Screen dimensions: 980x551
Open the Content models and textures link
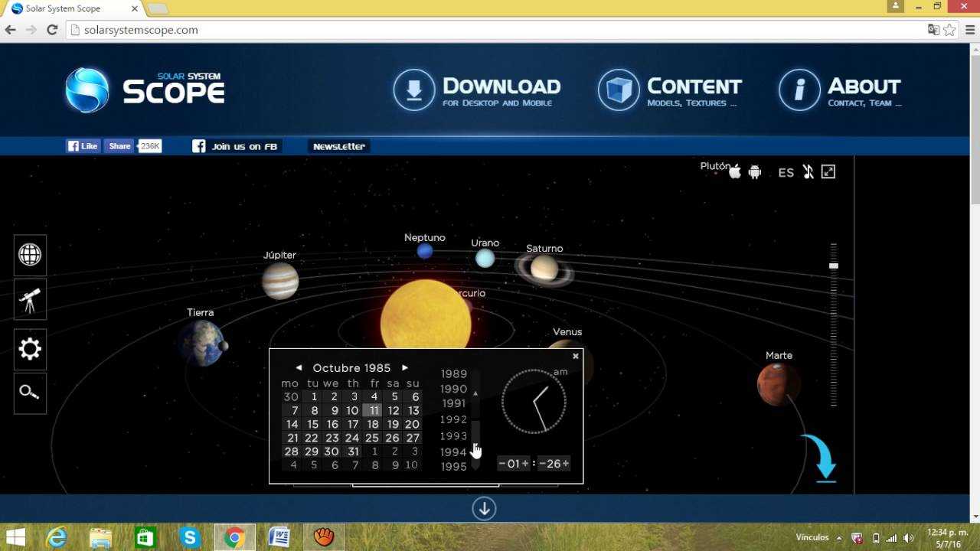(x=670, y=90)
